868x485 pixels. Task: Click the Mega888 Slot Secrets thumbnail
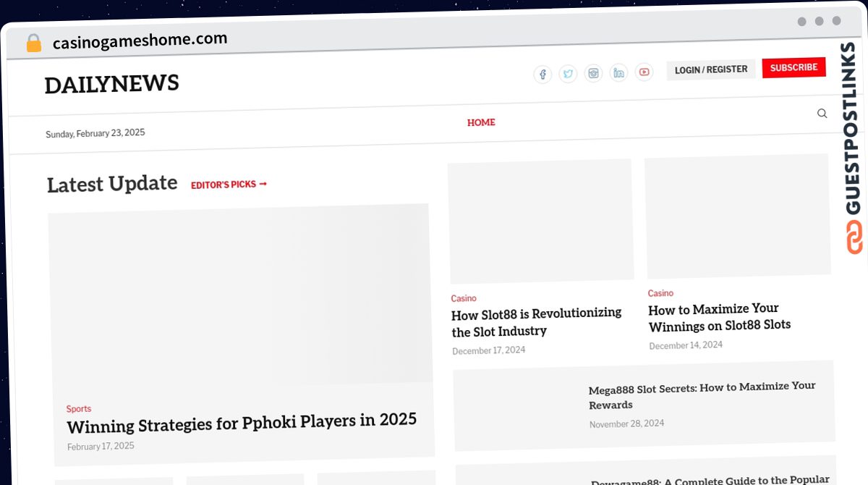(519, 409)
